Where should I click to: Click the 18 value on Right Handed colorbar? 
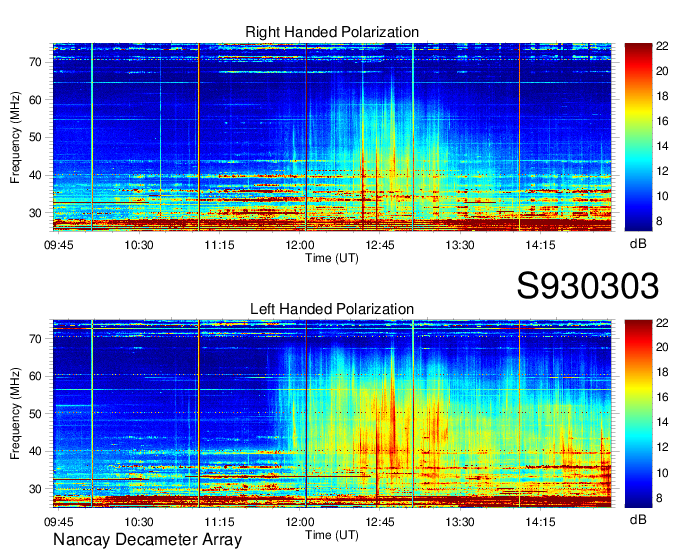coord(662,97)
